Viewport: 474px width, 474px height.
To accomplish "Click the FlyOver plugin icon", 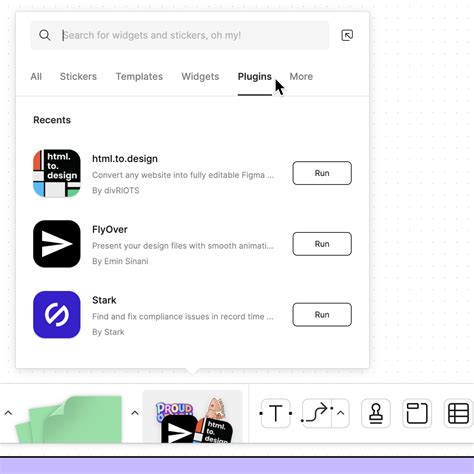I will point(57,244).
